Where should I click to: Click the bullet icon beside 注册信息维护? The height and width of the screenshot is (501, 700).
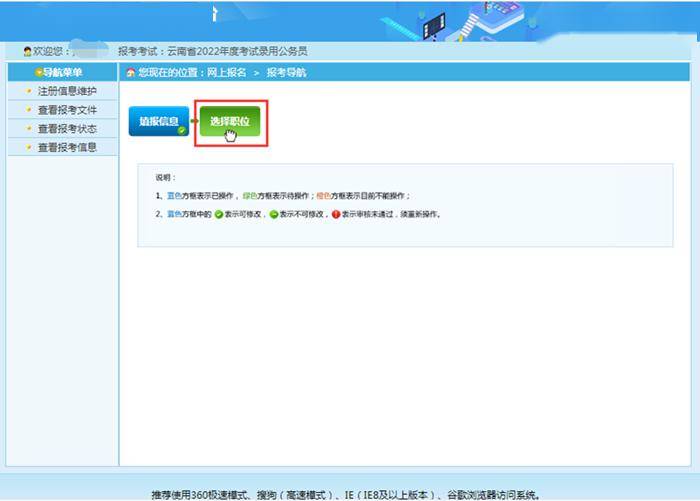[29, 92]
